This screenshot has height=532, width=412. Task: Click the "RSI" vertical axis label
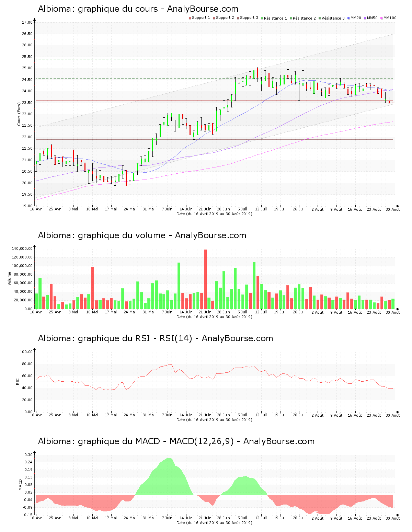pyautogui.click(x=17, y=381)
